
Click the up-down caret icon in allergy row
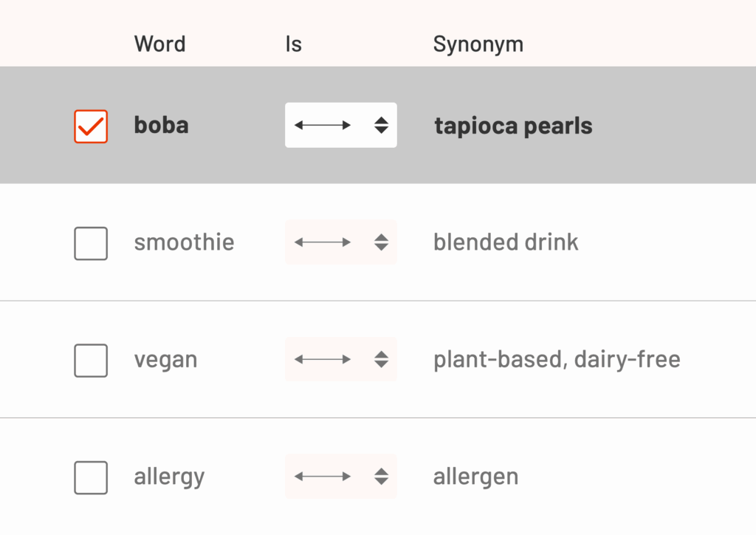381,477
